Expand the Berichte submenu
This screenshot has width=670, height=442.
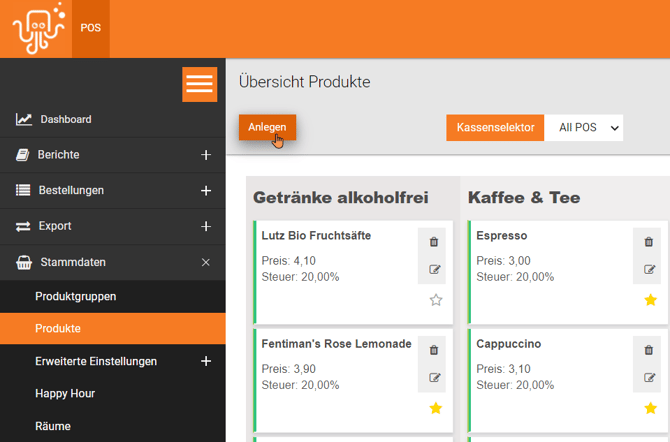click(x=206, y=155)
